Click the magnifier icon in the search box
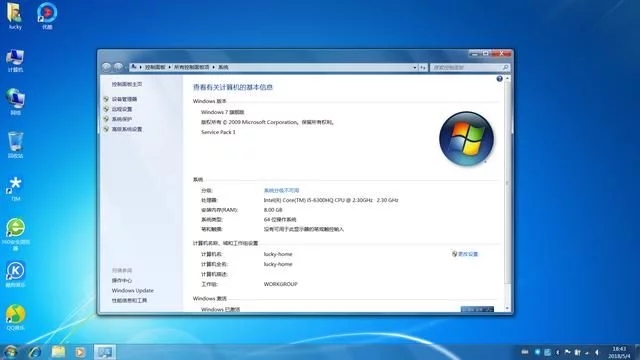 tap(505, 67)
